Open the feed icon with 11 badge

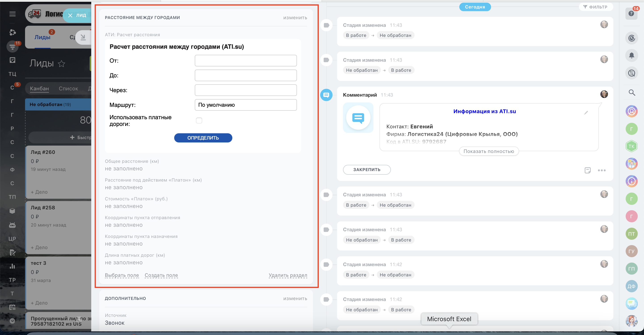(x=12, y=47)
